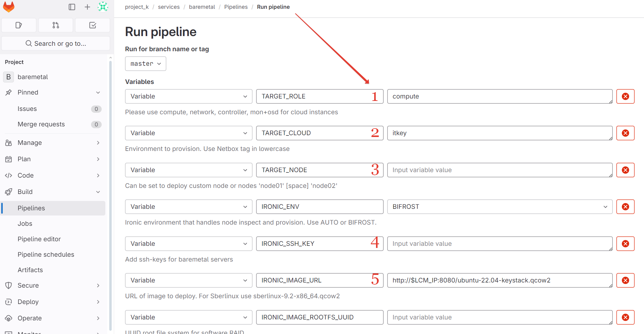This screenshot has height=334, width=644.
Task: Click the TARGET_NODE value input field
Action: coord(500,170)
